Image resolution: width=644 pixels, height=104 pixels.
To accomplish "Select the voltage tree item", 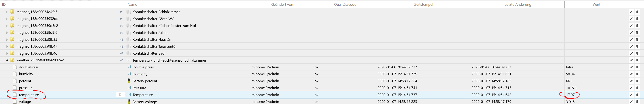I will coord(25,102).
